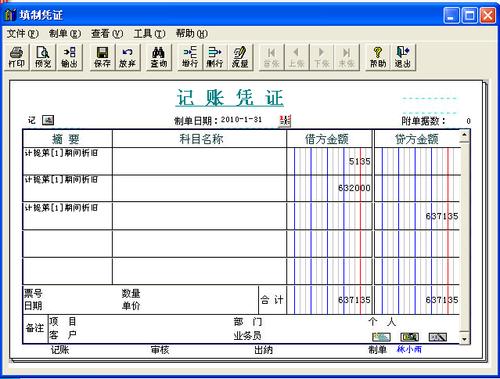Go to first voucher 首张
Image resolution: width=500 pixels, height=379 pixels.
click(x=271, y=57)
